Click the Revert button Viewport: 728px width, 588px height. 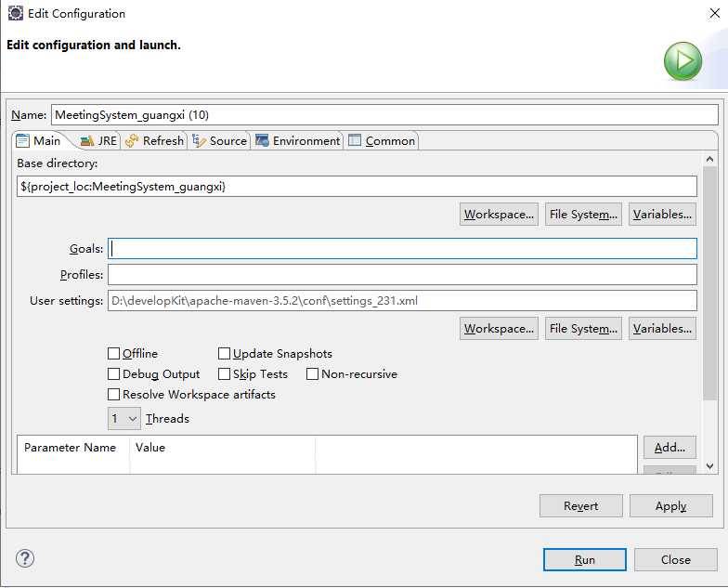(x=581, y=505)
